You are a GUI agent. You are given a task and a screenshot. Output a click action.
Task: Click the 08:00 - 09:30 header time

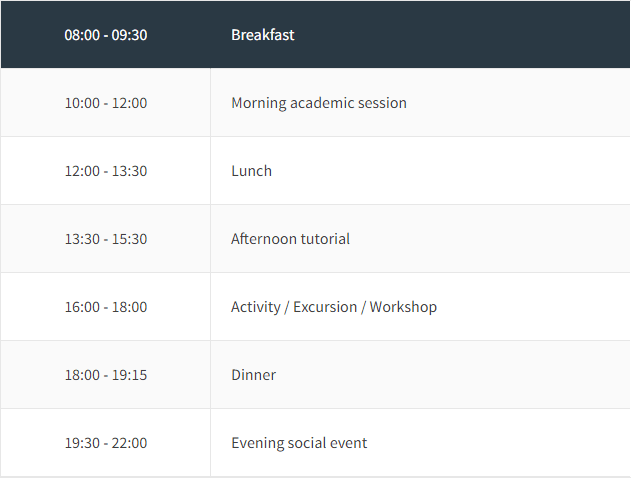click(x=106, y=35)
